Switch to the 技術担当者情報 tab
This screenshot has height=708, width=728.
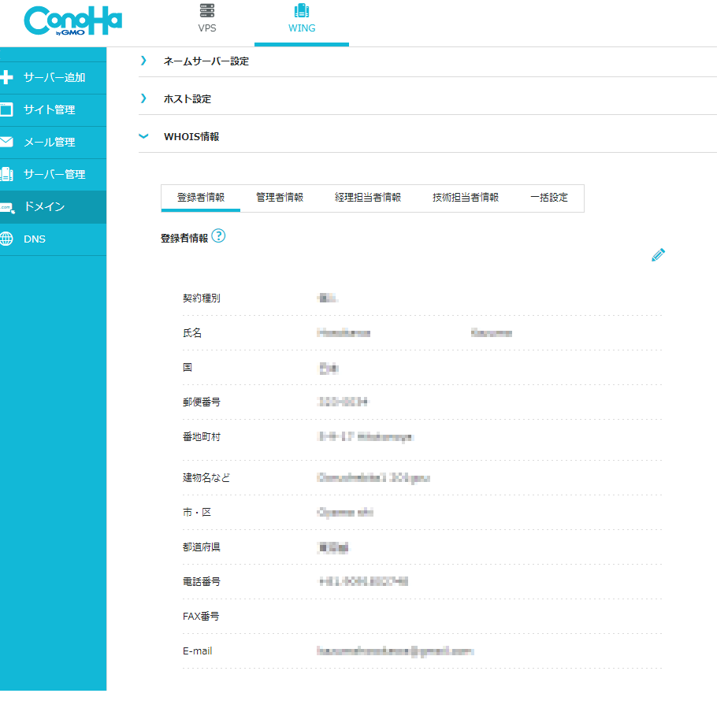(x=466, y=198)
